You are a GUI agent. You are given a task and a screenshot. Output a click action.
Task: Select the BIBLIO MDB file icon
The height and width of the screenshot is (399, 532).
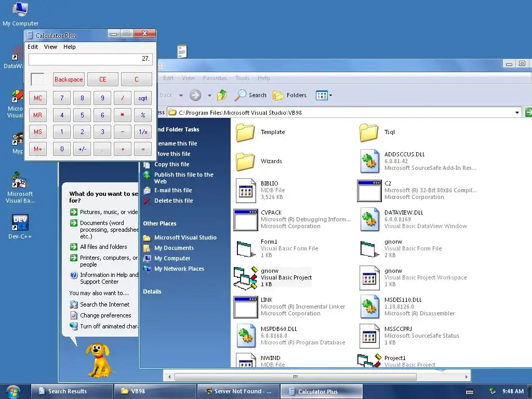pos(246,190)
